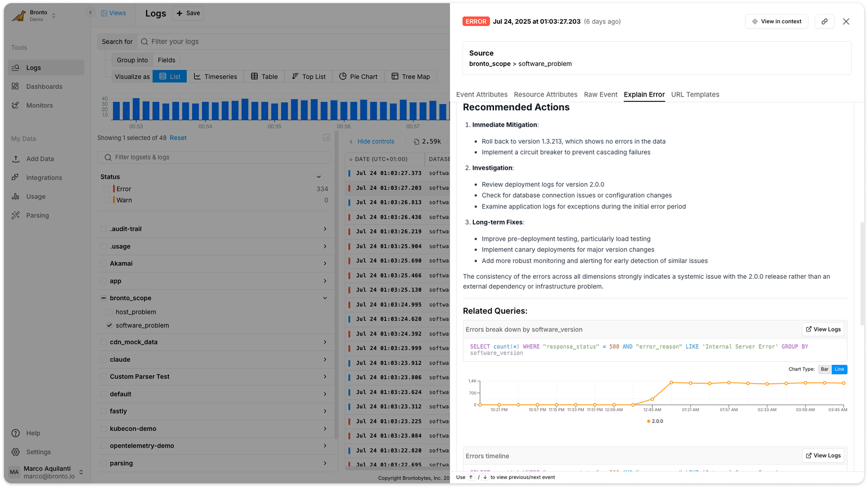
Task: Uncheck software_problem checkbox
Action: (109, 325)
